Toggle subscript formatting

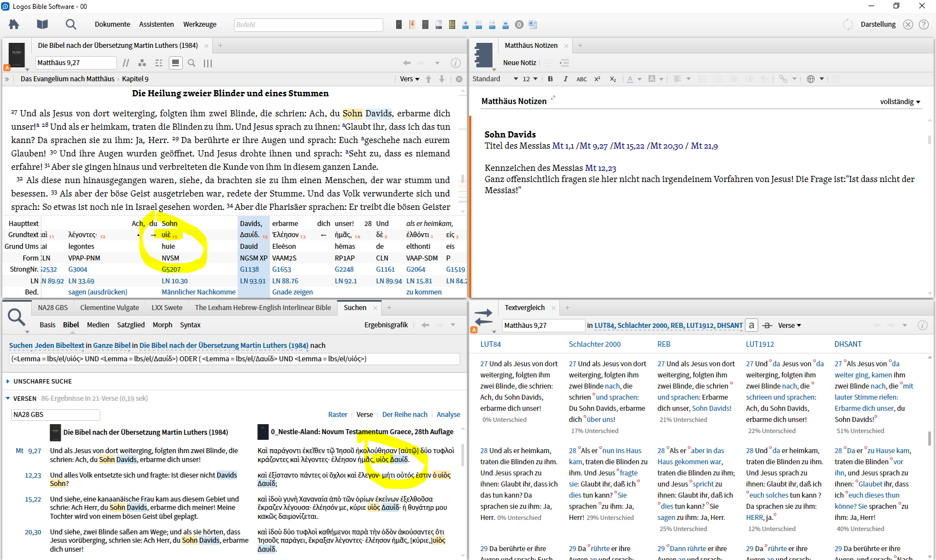612,79
